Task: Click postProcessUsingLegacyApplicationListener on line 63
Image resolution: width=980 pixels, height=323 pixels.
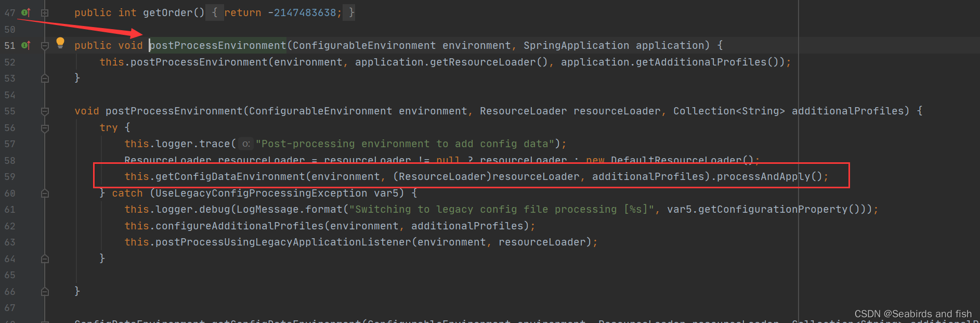Action: pos(283,242)
